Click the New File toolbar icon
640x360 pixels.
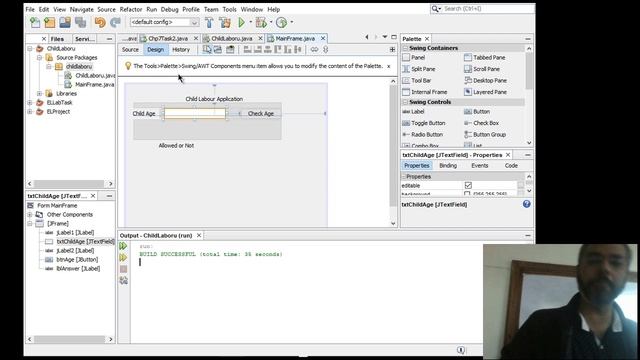[x=35, y=22]
